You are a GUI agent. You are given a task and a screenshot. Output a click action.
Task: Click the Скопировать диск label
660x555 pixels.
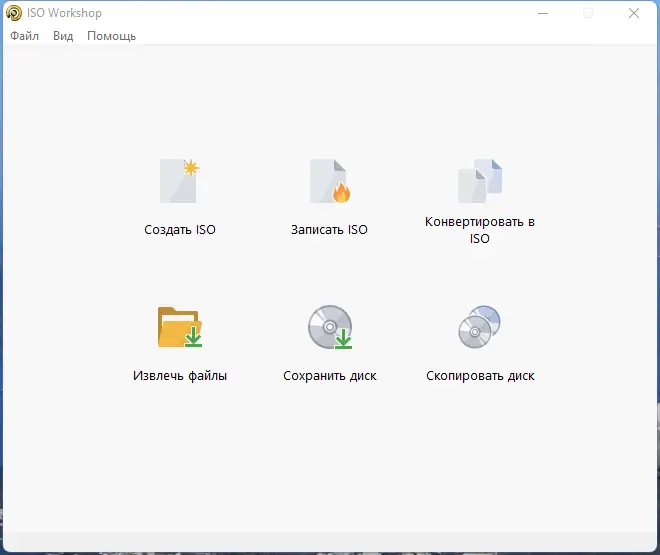tap(480, 376)
